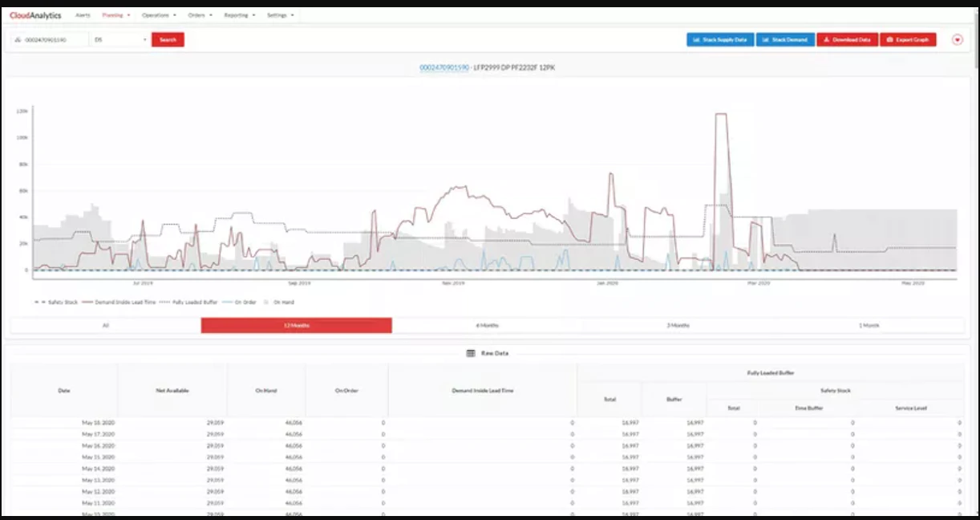The image size is (980, 520).
Task: Click the Raw Data table icon
Action: [x=471, y=353]
